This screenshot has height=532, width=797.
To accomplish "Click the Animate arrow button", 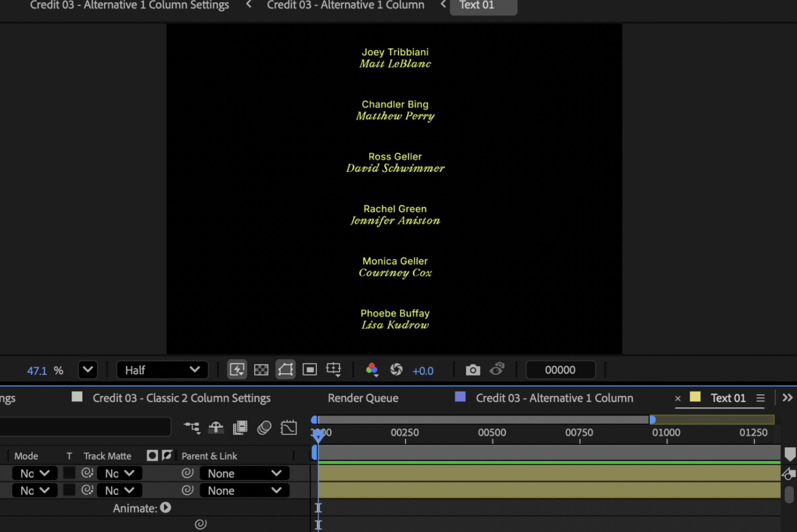I will (x=166, y=508).
